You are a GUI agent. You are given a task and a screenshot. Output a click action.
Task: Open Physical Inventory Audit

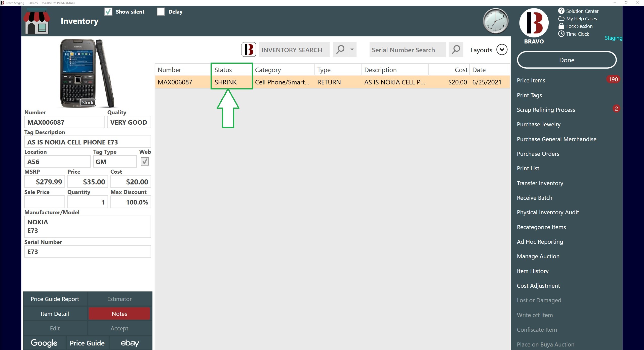[x=548, y=212]
